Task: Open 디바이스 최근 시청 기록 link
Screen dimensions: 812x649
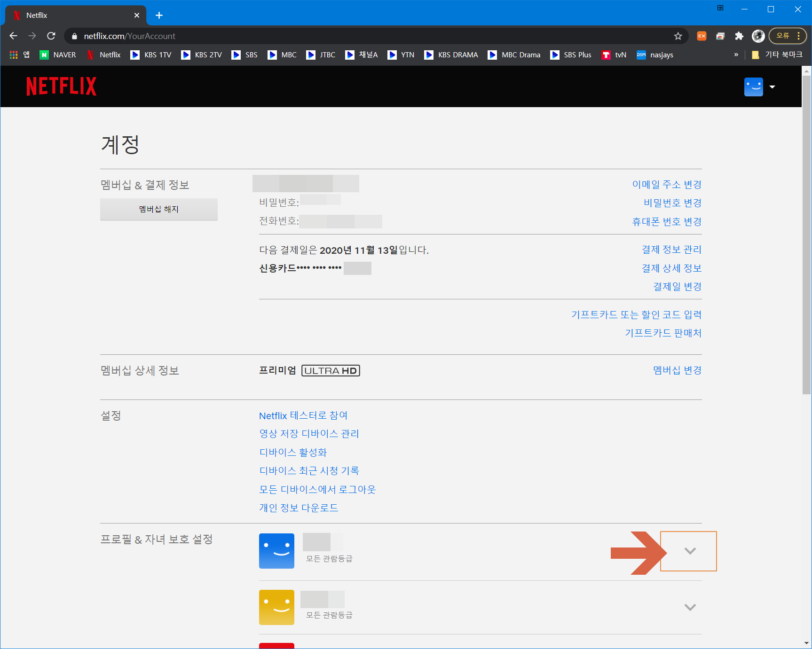Action: pyautogui.click(x=309, y=470)
